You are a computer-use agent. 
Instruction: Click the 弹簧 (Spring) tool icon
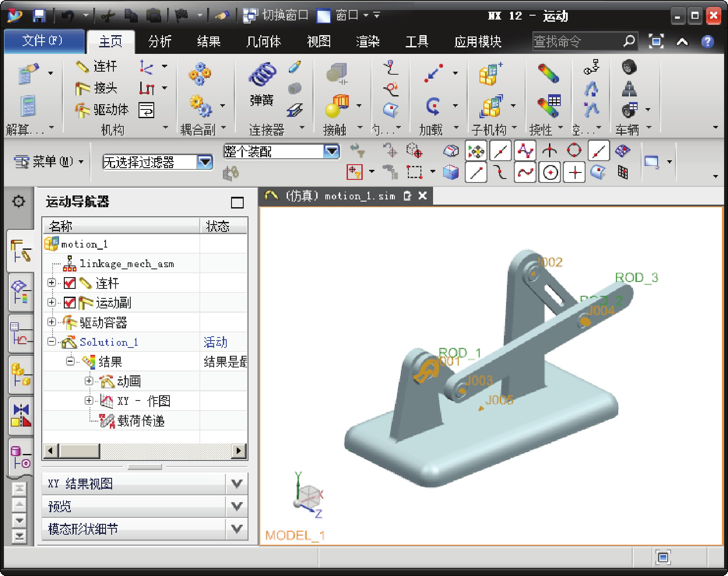[x=262, y=75]
